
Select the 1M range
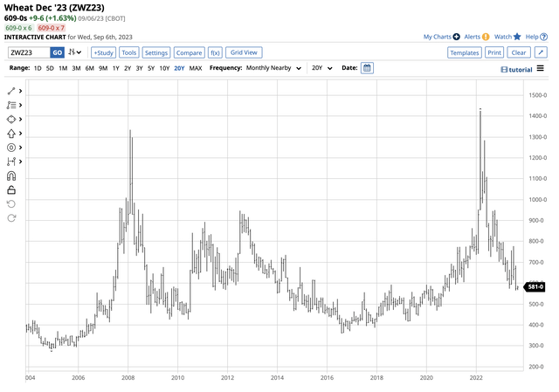[63, 68]
